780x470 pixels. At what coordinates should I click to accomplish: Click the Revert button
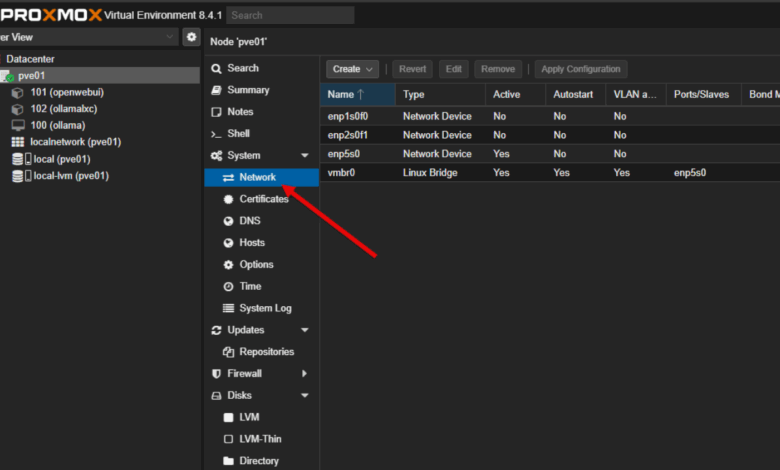[x=412, y=69]
